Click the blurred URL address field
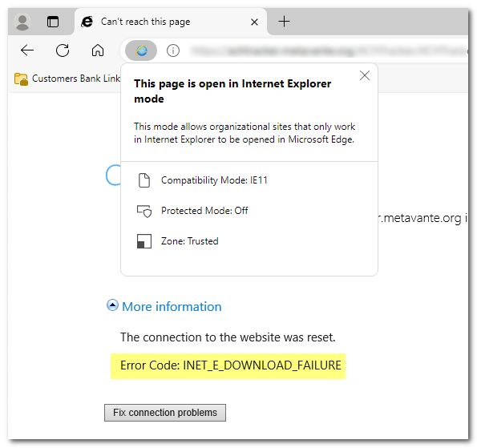This screenshot has width=477, height=448. (x=329, y=50)
